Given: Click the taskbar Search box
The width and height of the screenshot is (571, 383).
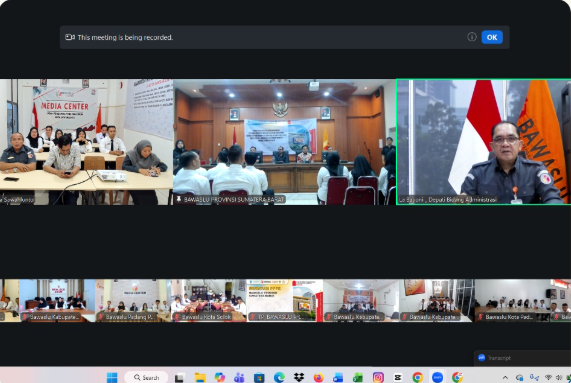Looking at the screenshot, I should coord(146,378).
